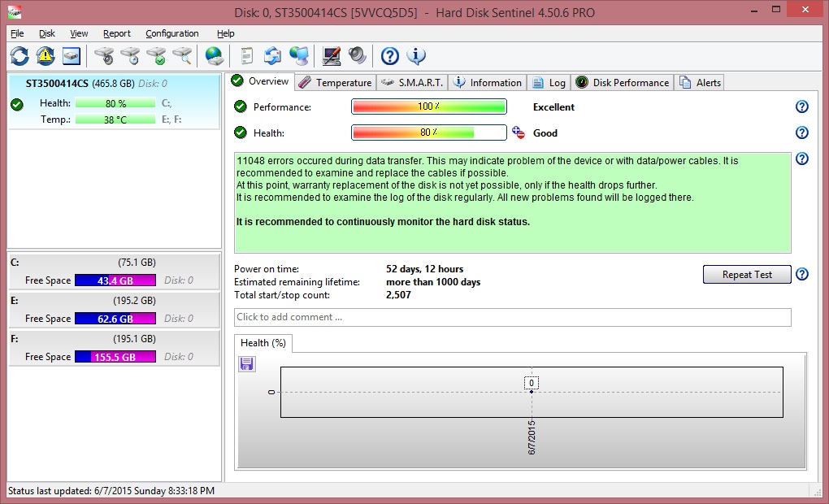Click the disk with clock toolbar icon

pos(130,55)
